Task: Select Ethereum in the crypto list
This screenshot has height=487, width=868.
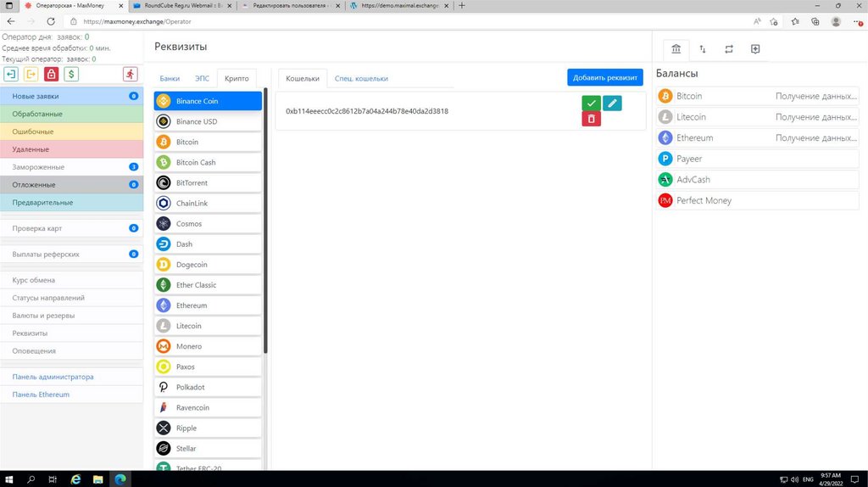Action: coord(208,305)
